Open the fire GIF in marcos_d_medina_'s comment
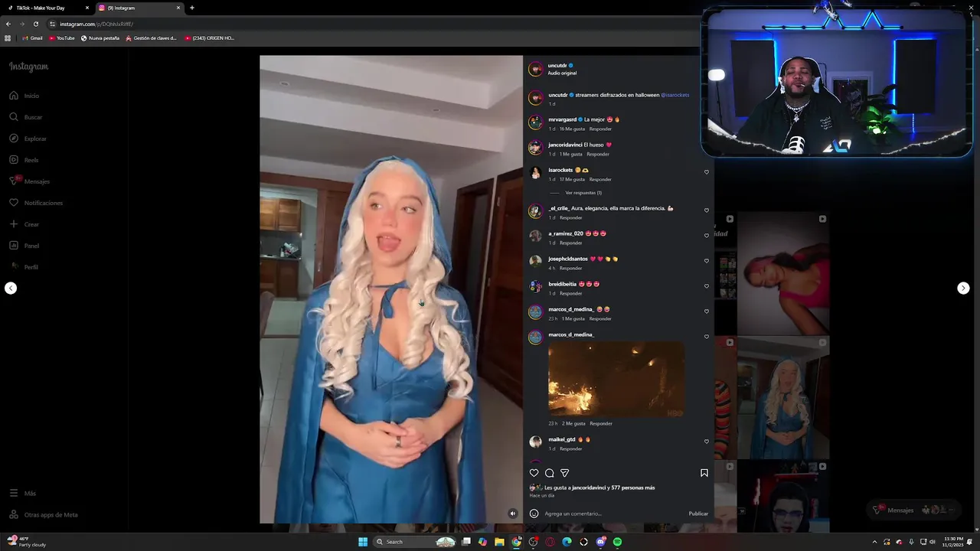This screenshot has width=980, height=551. pyautogui.click(x=616, y=379)
